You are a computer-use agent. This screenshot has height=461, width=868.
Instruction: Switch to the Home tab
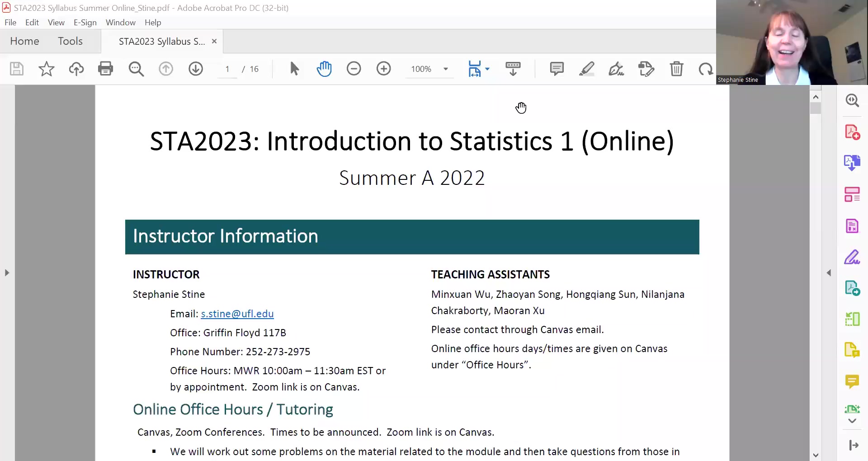coord(24,41)
